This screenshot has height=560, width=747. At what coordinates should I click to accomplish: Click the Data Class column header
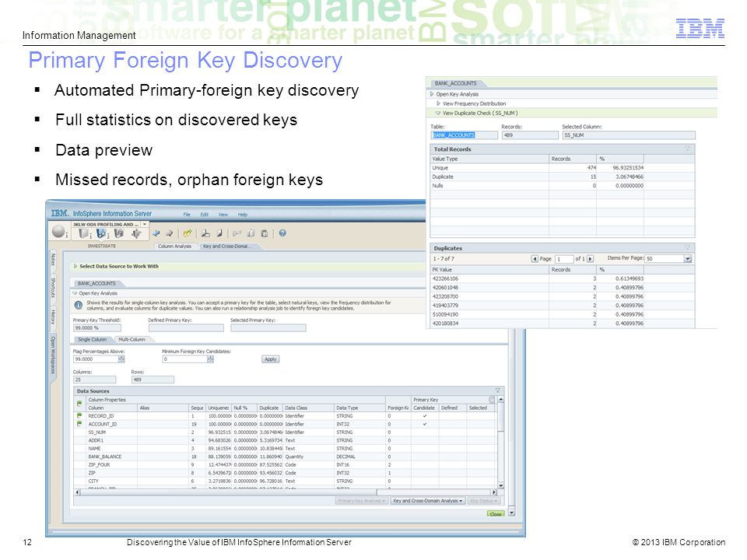click(x=309, y=408)
